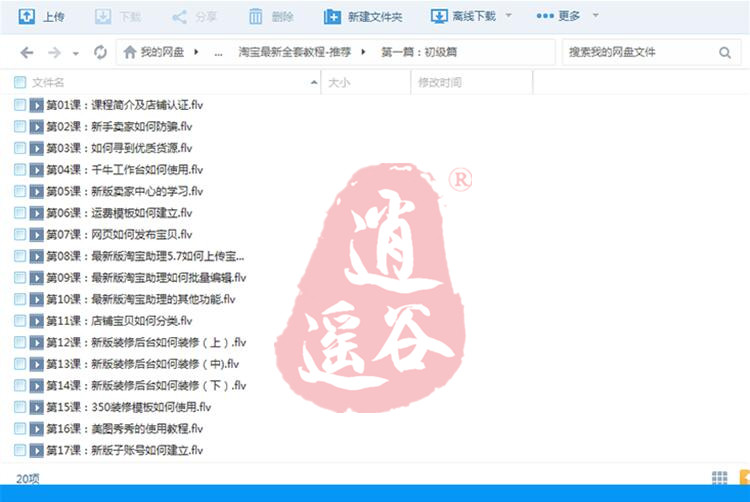Check the box for 第07课 file
Screen dimensions: 750x502
pos(20,234)
